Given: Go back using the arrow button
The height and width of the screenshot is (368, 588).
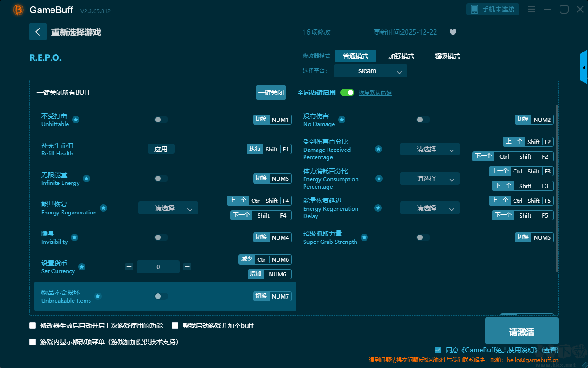Looking at the screenshot, I should pyautogui.click(x=38, y=32).
